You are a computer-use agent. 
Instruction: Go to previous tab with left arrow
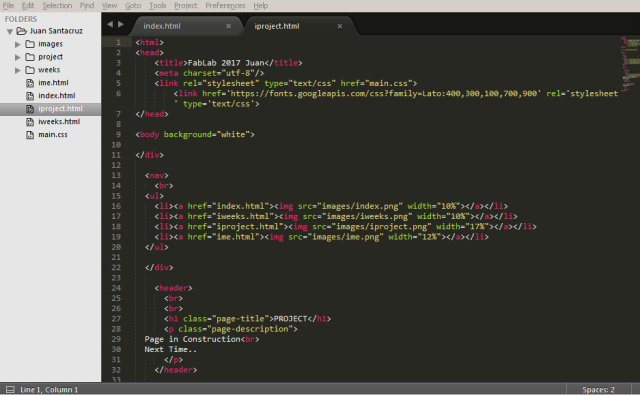click(110, 24)
